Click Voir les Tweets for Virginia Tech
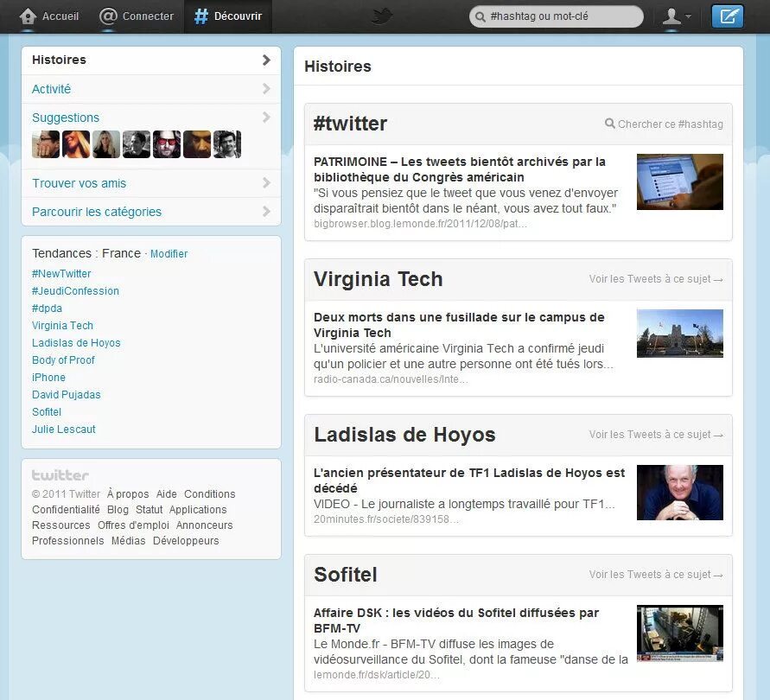The height and width of the screenshot is (700, 770). (656, 279)
